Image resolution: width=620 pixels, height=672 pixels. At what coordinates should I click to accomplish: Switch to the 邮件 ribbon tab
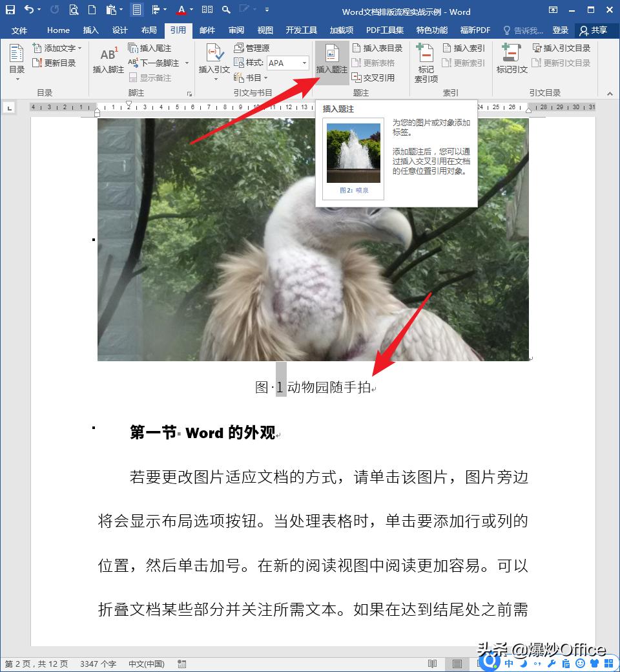click(x=207, y=30)
